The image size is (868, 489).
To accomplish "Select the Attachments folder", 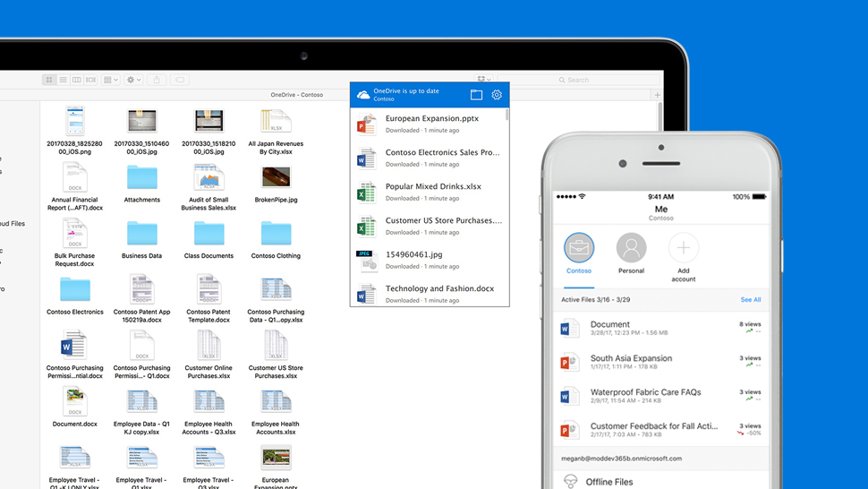I will point(141,184).
